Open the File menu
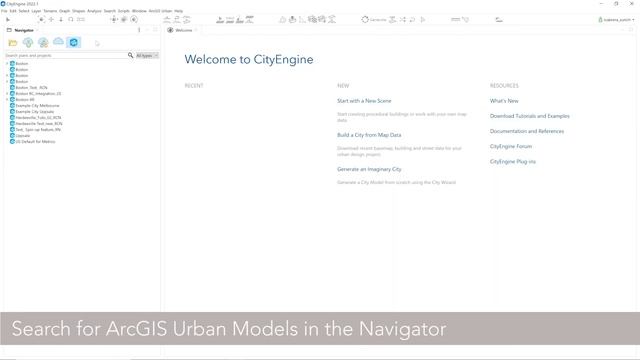Image resolution: width=640 pixels, height=360 pixels. click(x=4, y=11)
